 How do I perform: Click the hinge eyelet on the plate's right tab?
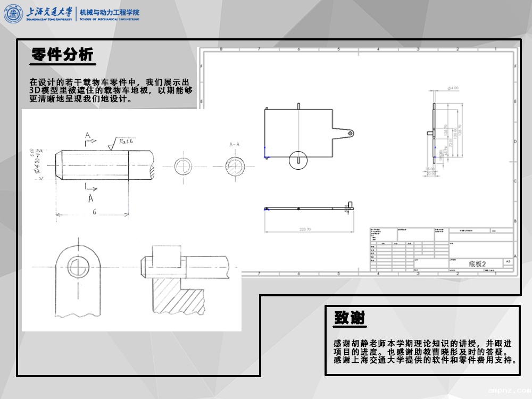(x=350, y=133)
